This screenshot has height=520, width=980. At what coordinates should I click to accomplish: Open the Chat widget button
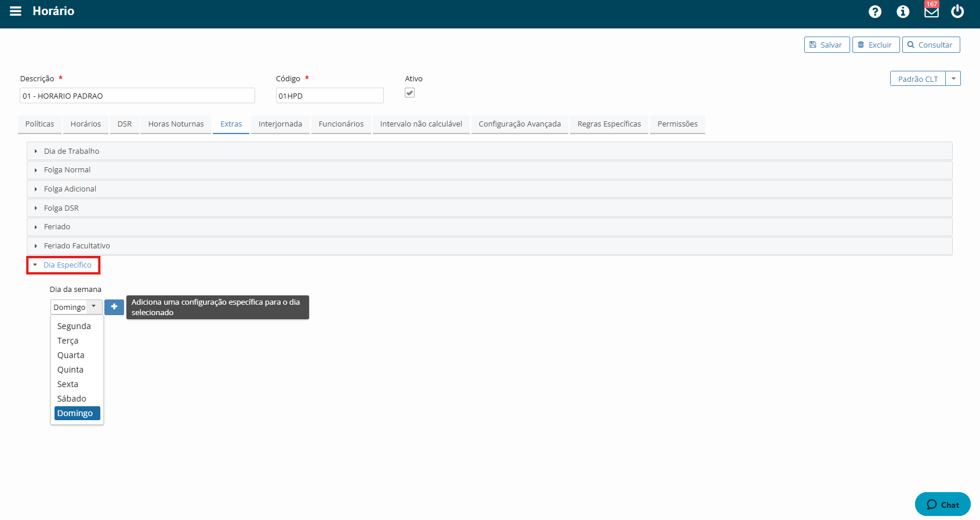coord(943,504)
